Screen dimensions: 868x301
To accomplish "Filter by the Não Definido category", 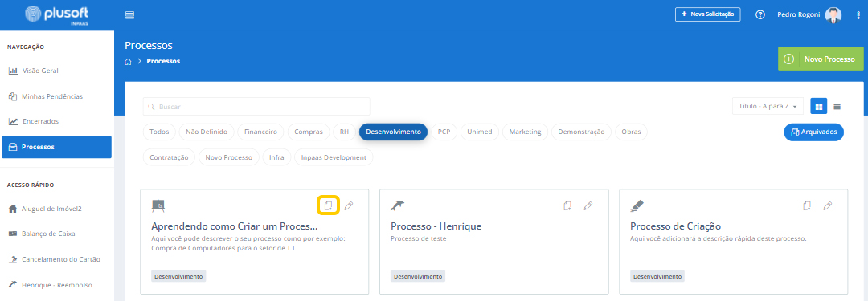I will pyautogui.click(x=207, y=132).
